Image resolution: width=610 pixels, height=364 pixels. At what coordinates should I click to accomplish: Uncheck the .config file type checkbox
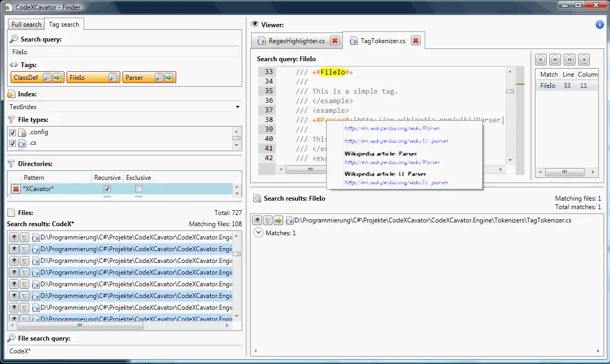pyautogui.click(x=12, y=133)
